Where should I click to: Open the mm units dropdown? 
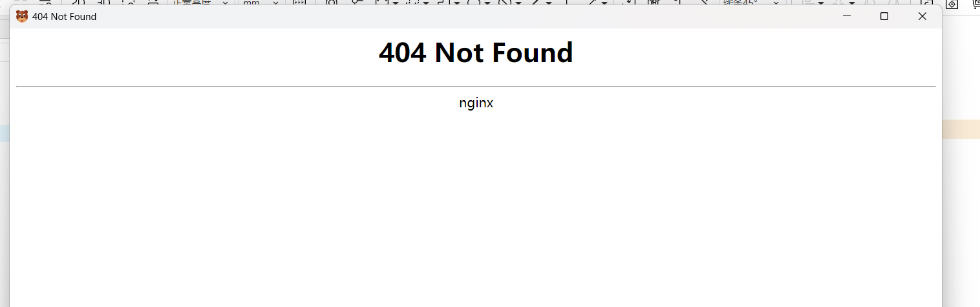pos(275,3)
